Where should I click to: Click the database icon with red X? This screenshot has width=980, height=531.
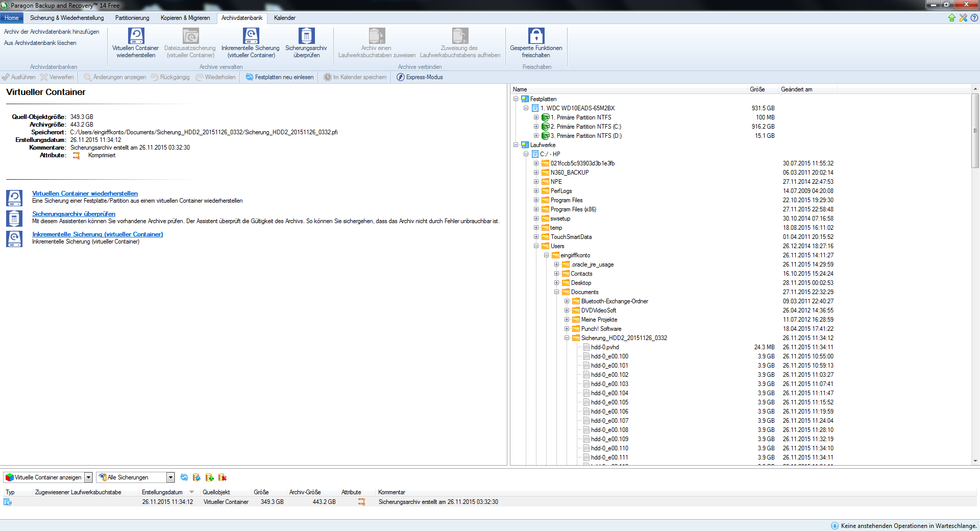click(x=222, y=477)
